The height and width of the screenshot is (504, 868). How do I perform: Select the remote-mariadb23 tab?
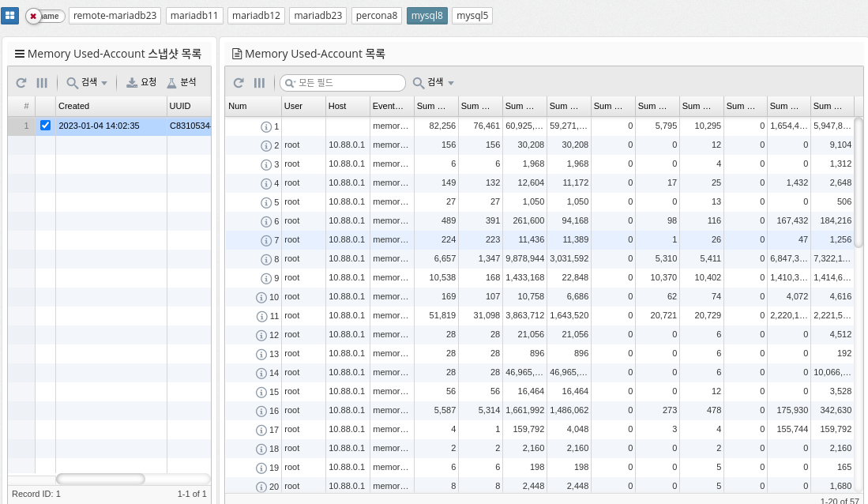pos(115,16)
